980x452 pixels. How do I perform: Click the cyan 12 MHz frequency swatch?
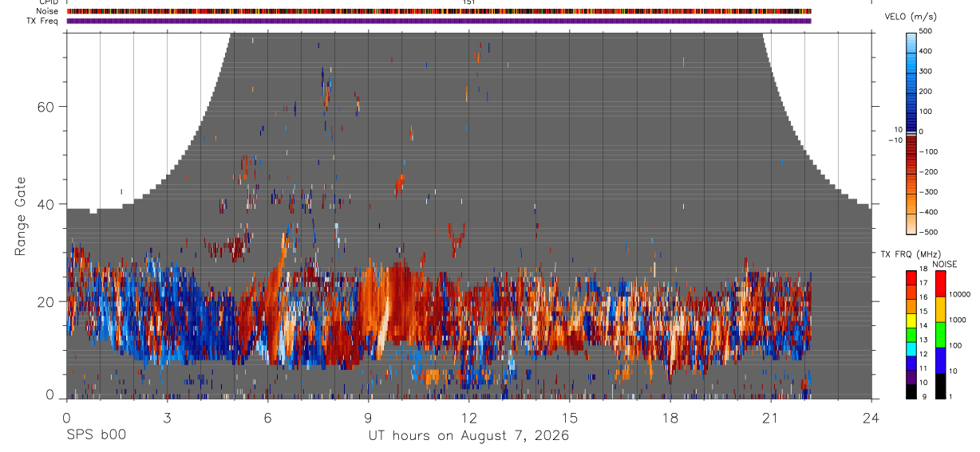click(911, 349)
